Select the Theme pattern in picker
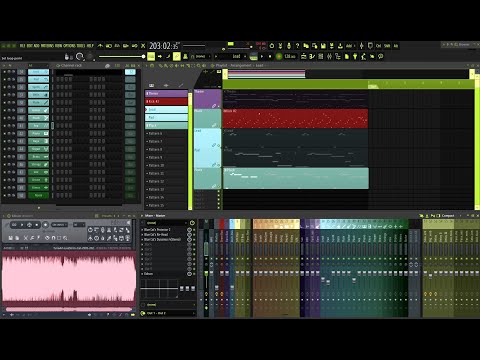This screenshot has width=480, height=360. (166, 93)
